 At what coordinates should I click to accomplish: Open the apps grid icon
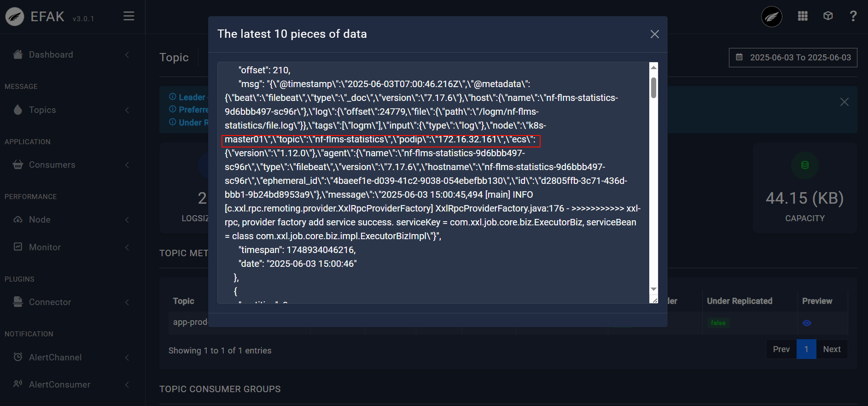pos(803,16)
